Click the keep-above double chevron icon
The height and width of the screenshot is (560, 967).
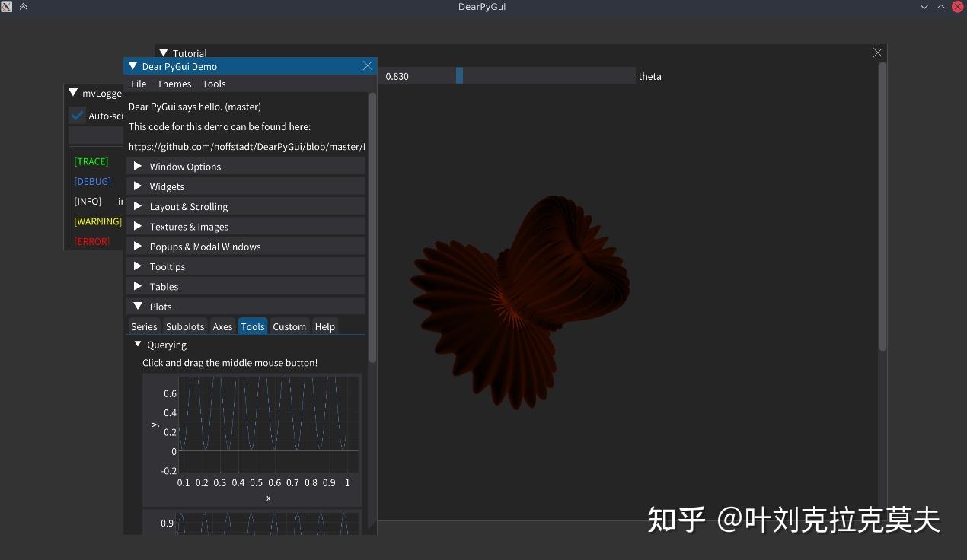coord(24,6)
